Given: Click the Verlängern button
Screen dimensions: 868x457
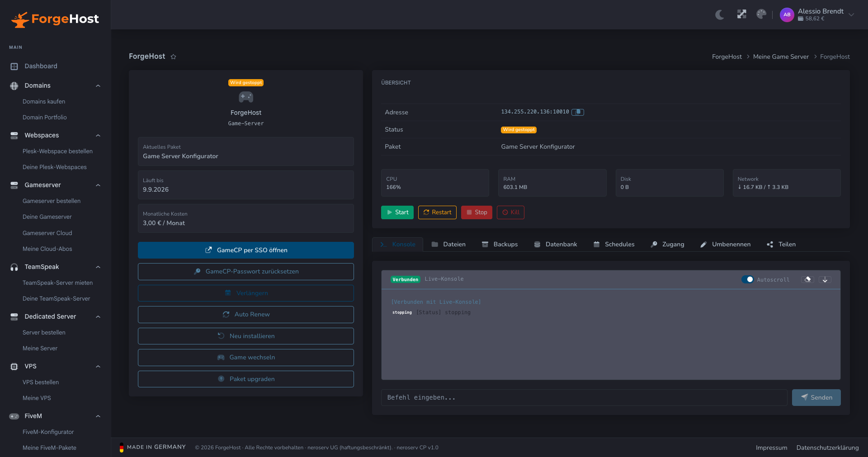Looking at the screenshot, I should (246, 293).
